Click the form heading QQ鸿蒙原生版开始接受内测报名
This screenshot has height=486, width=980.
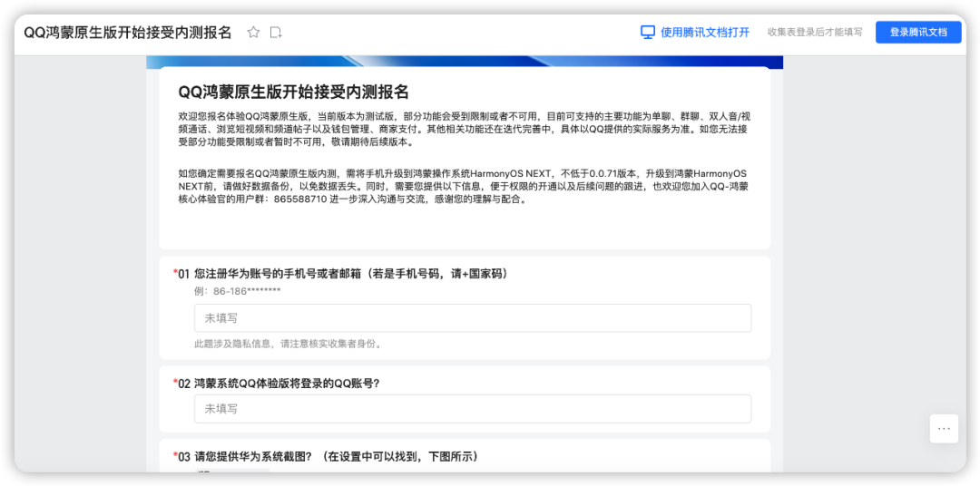pos(294,92)
